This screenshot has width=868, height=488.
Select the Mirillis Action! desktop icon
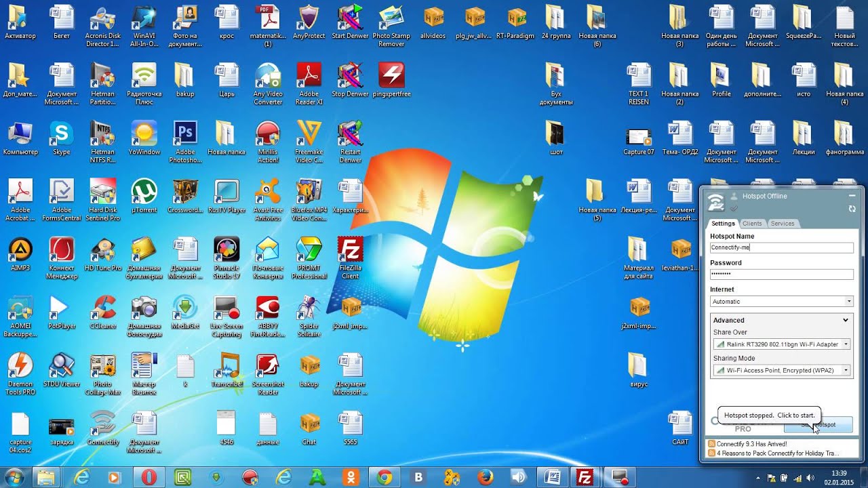point(268,142)
